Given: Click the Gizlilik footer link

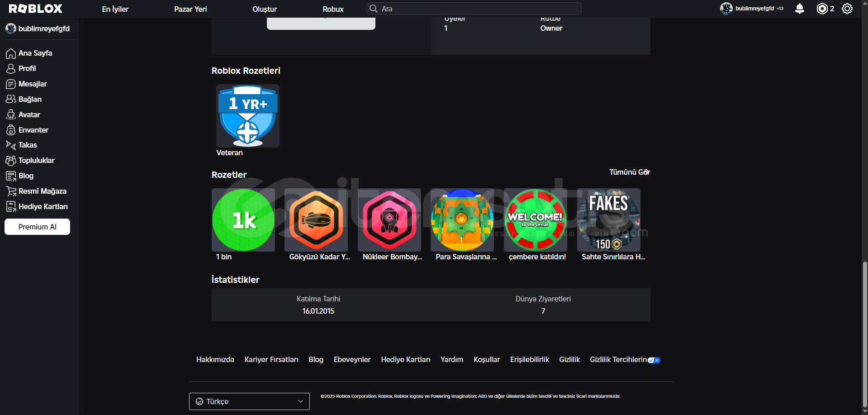Looking at the screenshot, I should click(569, 360).
